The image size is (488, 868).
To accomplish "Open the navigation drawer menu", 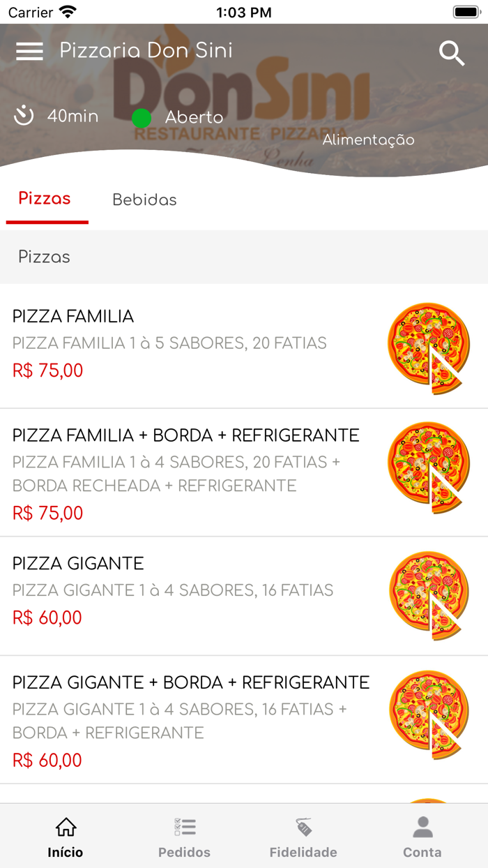I will pyautogui.click(x=29, y=51).
